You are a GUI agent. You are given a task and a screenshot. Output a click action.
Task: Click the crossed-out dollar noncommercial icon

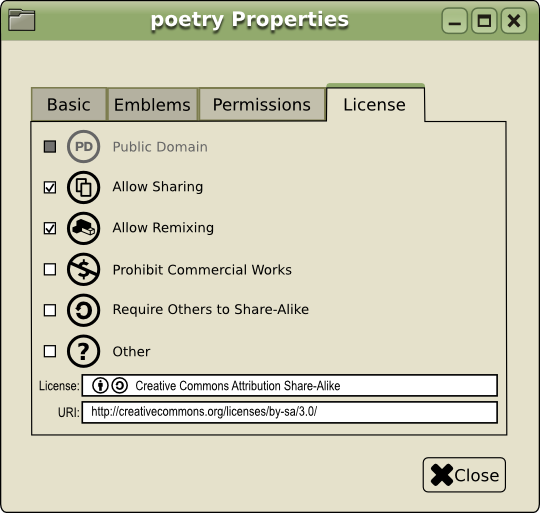83,269
